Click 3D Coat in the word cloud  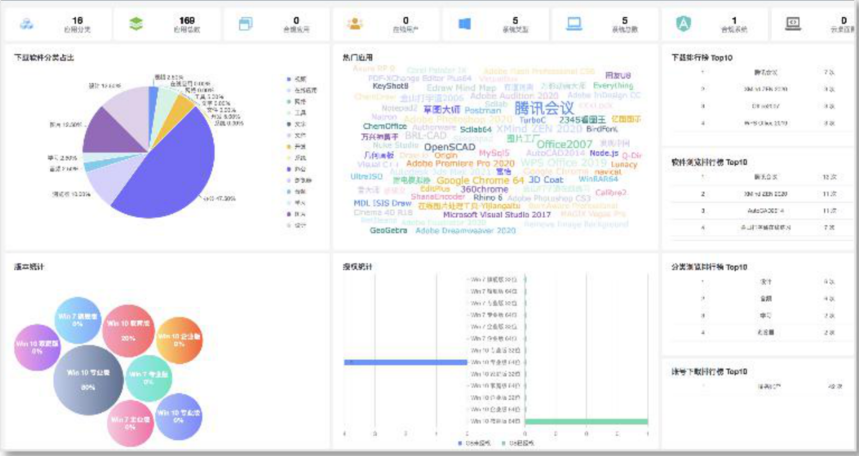(546, 180)
